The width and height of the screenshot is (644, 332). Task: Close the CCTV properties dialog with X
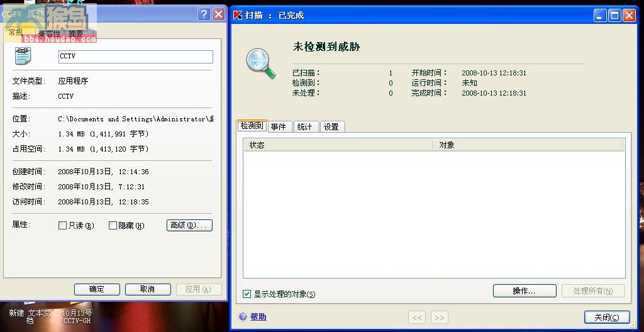[x=219, y=15]
